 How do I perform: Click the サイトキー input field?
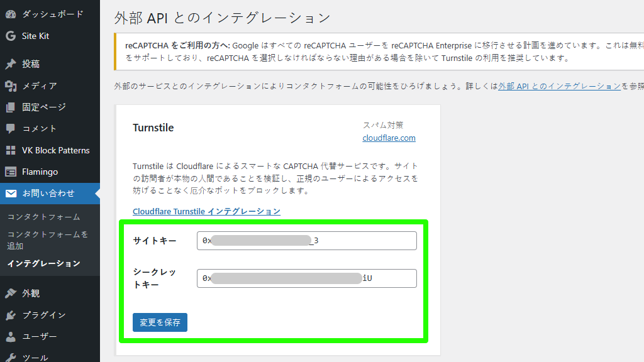click(x=306, y=241)
